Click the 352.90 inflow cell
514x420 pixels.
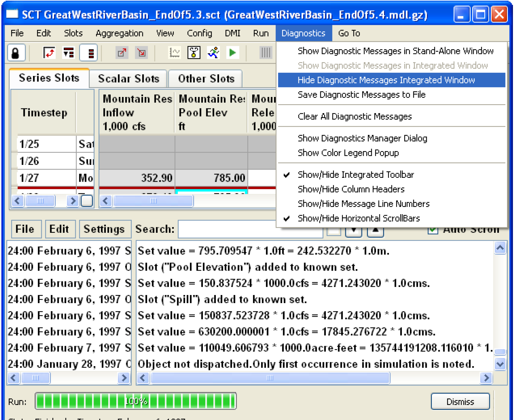137,178
